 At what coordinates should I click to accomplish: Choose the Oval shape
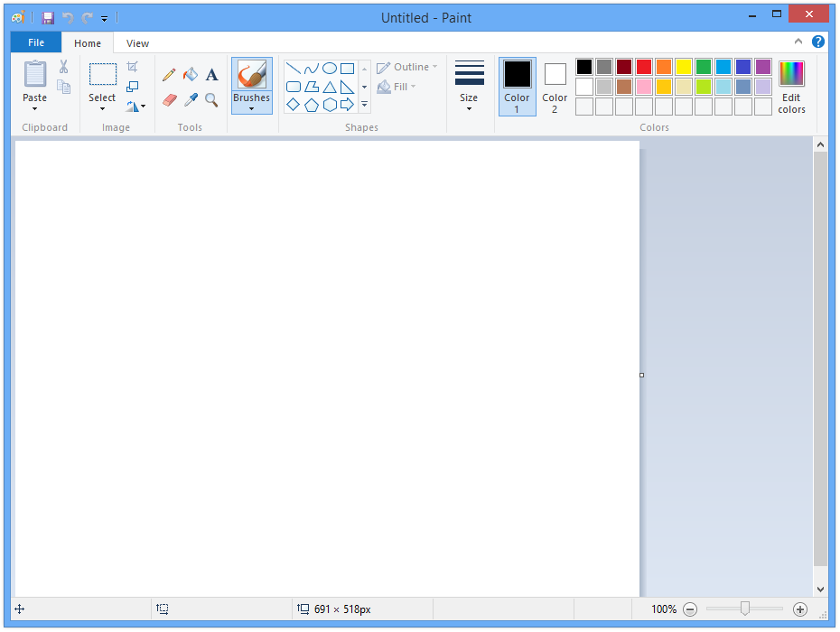point(330,69)
